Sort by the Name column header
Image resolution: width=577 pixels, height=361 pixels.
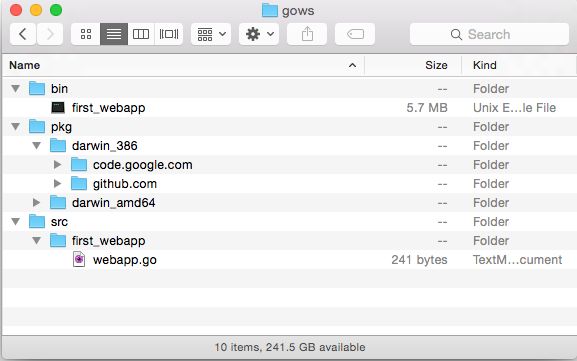183,65
